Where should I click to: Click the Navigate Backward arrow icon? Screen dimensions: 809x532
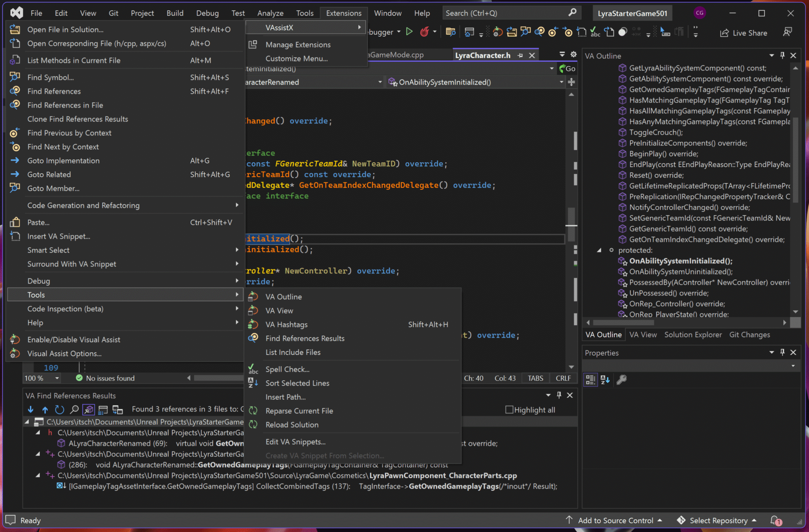click(x=552, y=32)
